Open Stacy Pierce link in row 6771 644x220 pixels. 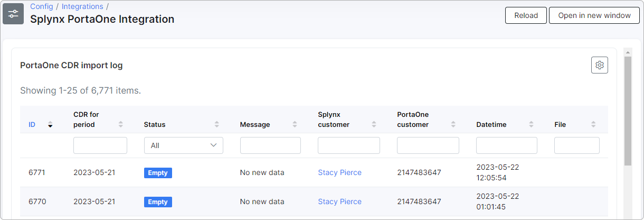tap(339, 172)
